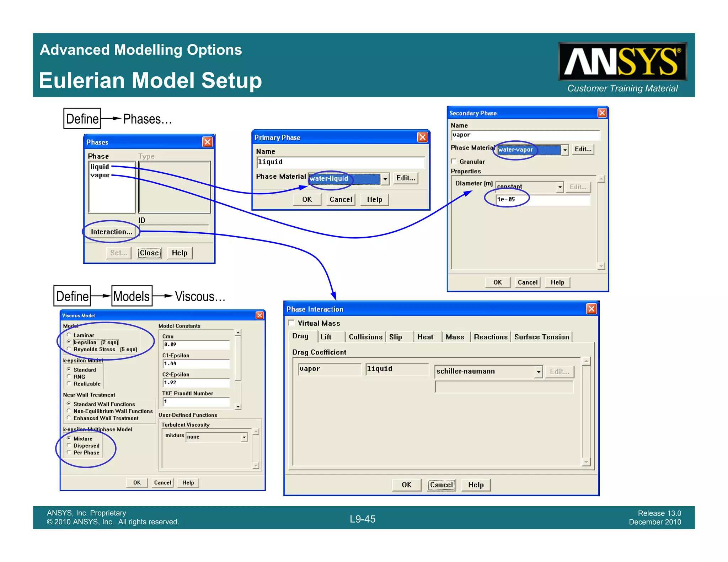Select the Per Phase multiphase option

pos(69,452)
